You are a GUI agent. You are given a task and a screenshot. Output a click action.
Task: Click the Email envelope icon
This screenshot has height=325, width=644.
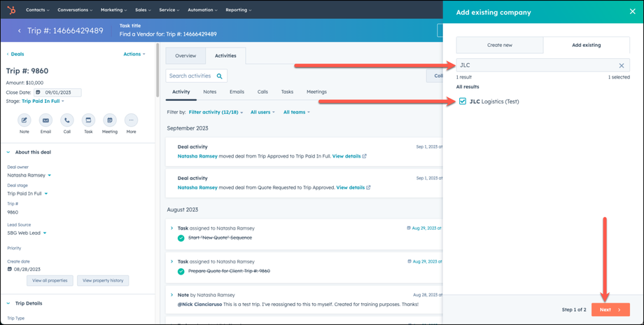coord(45,120)
